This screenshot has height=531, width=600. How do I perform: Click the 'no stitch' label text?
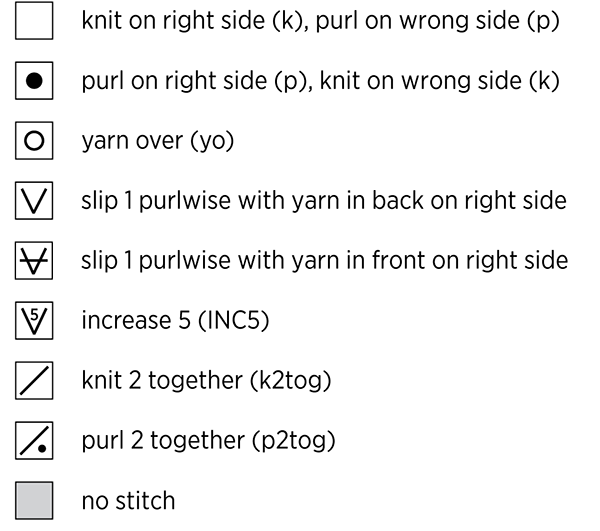click(129, 500)
